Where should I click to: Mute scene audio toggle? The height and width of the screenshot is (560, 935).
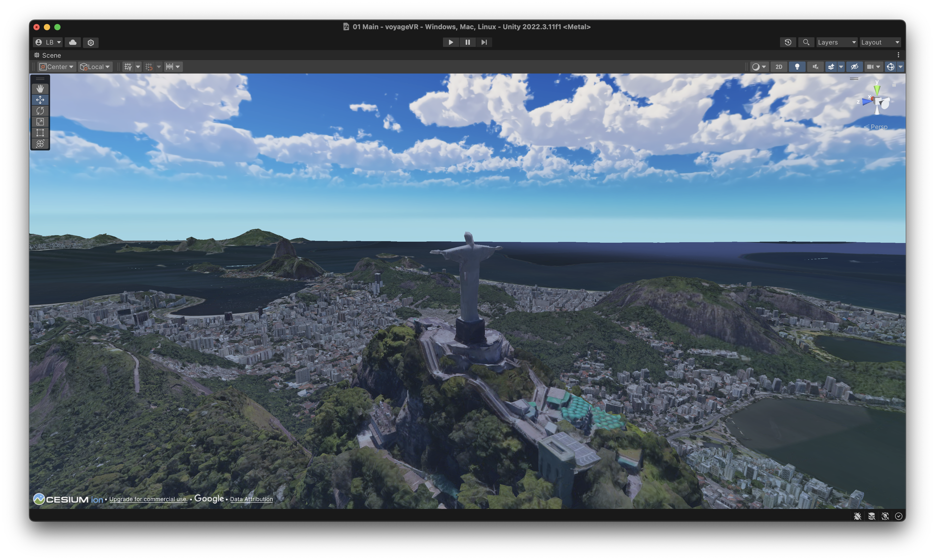pos(816,67)
